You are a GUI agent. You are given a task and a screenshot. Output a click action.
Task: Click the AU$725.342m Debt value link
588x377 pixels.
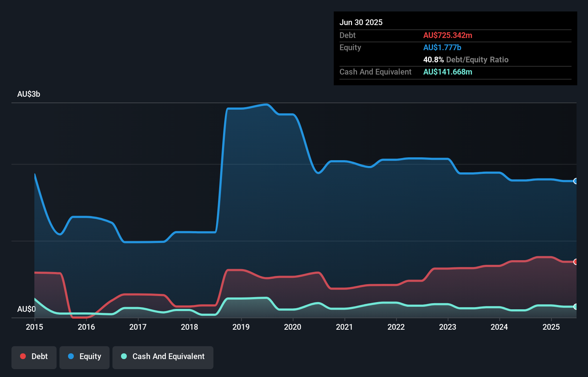click(448, 35)
